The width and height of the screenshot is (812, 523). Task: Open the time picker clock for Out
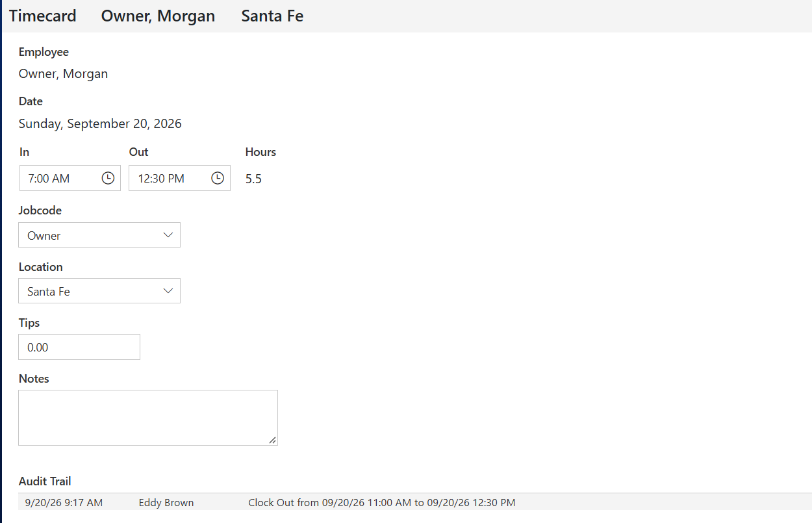(218, 178)
